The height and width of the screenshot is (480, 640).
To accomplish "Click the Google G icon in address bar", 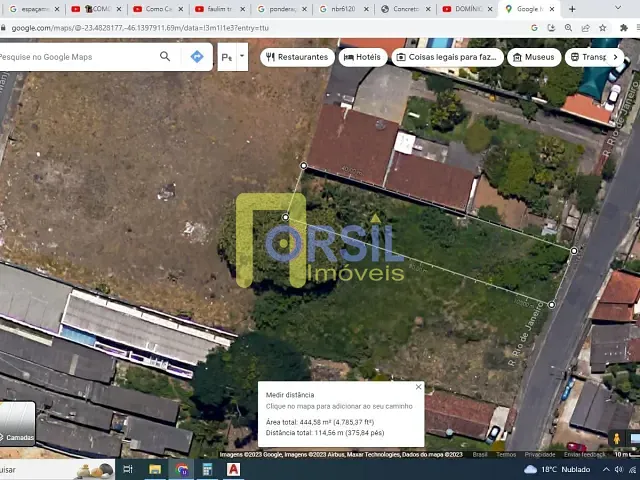I will click(x=534, y=28).
